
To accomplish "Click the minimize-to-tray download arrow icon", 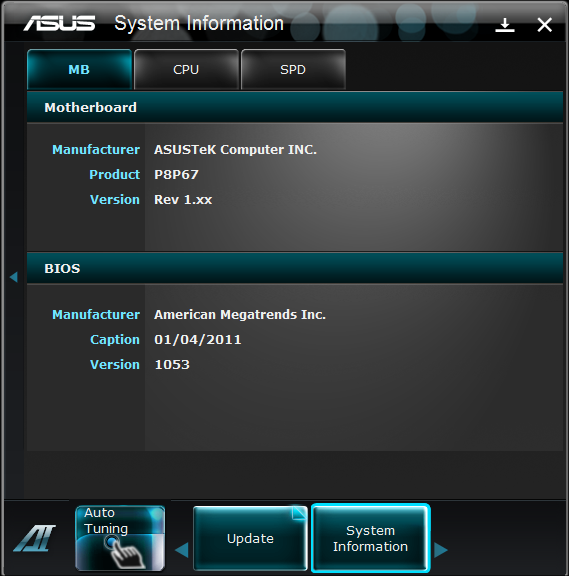I will click(505, 25).
